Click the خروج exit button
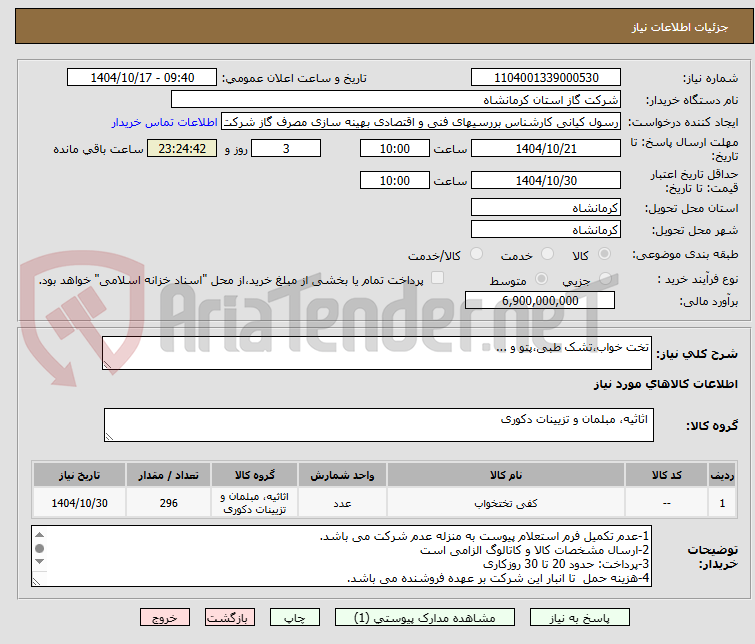 [165, 618]
